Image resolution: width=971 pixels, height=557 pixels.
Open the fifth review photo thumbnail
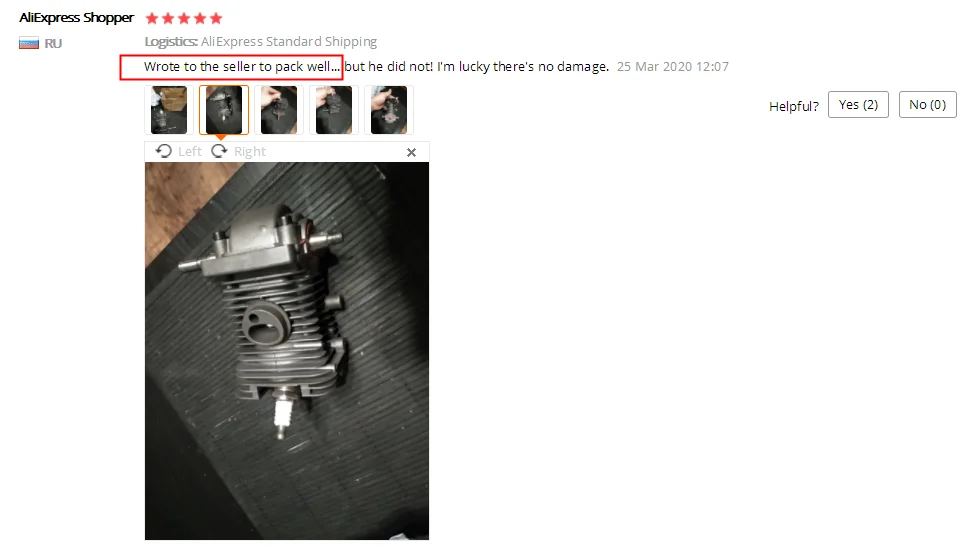pos(389,110)
